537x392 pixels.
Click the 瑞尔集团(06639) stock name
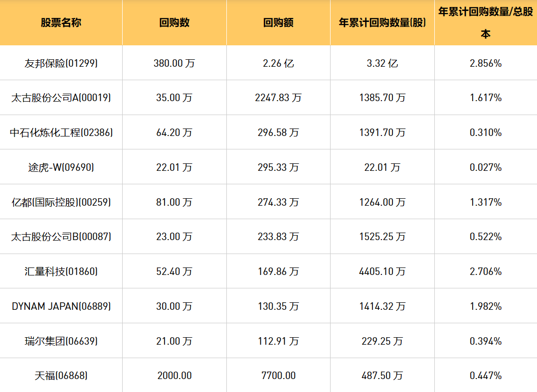[61, 341]
